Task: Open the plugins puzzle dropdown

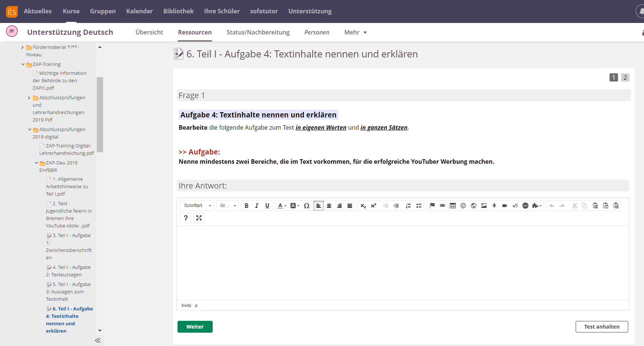Action: point(537,206)
